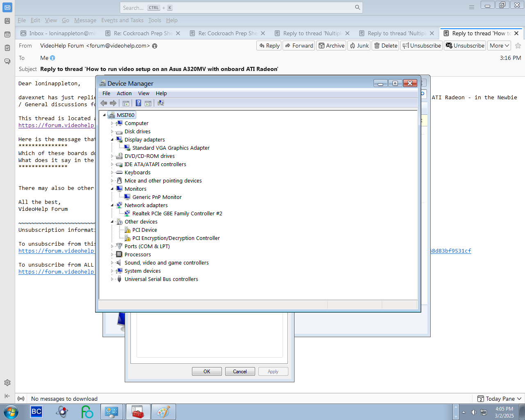Open the Windows Start menu
The width and height of the screenshot is (525, 420).
(11, 412)
